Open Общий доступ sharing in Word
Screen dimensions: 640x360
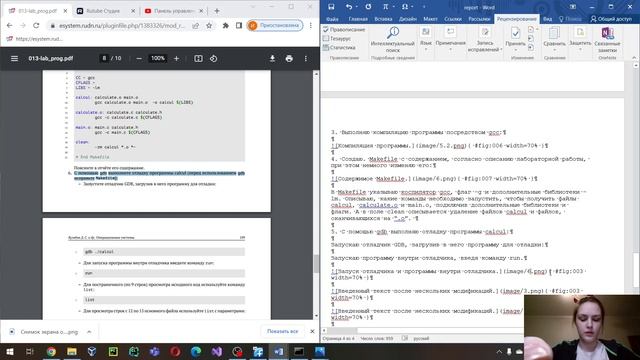click(x=611, y=19)
